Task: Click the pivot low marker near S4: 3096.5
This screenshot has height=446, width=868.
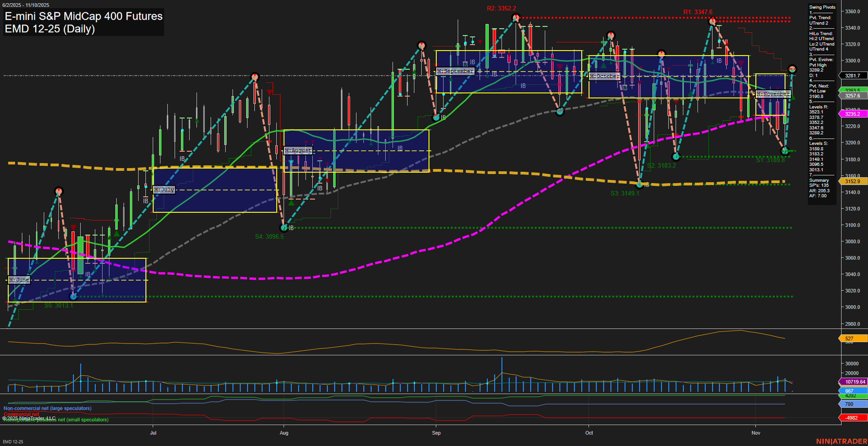Action: pos(283,227)
